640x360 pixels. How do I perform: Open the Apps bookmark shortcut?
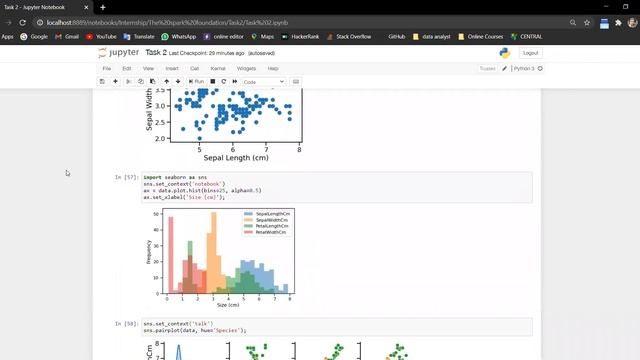[x=7, y=37]
